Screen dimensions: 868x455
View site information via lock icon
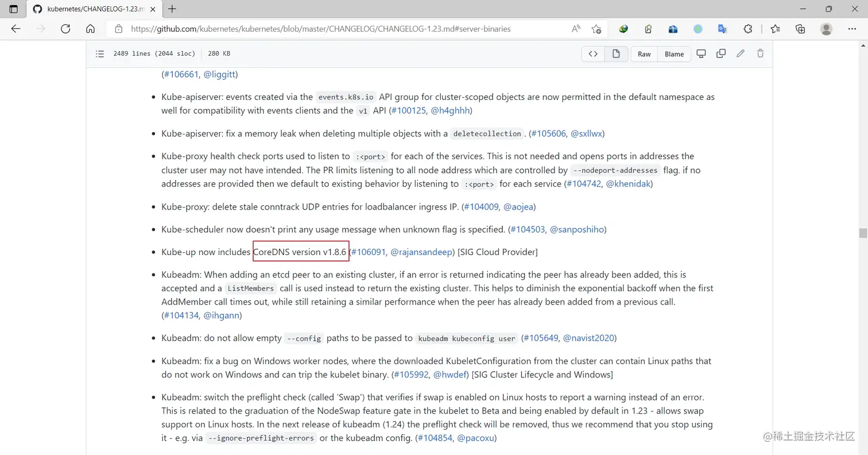pos(119,29)
